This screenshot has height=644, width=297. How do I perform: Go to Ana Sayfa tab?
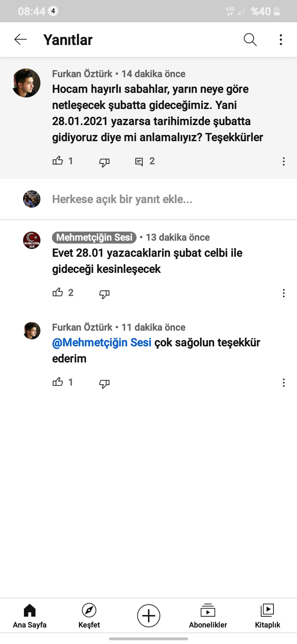pyautogui.click(x=30, y=616)
